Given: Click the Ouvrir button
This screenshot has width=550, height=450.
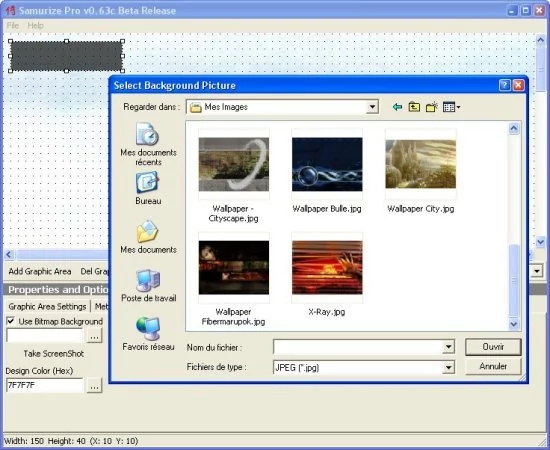Looking at the screenshot, I should coord(493,347).
